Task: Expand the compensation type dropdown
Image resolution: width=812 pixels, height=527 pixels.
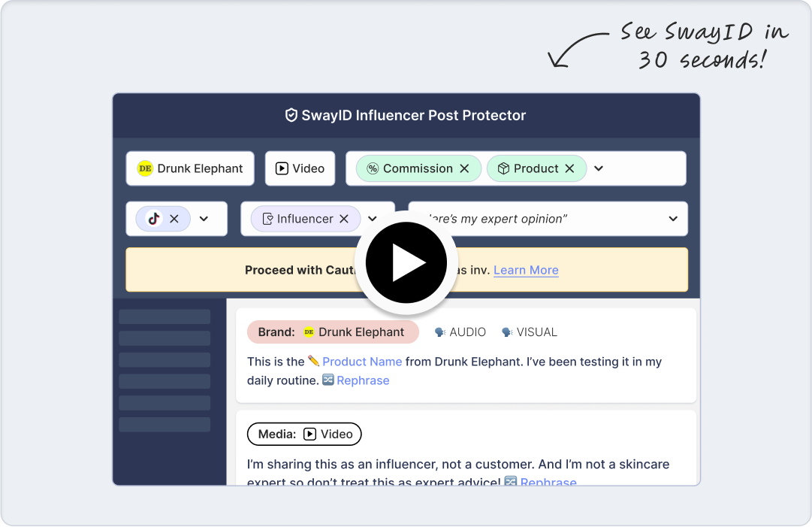Action: point(599,168)
